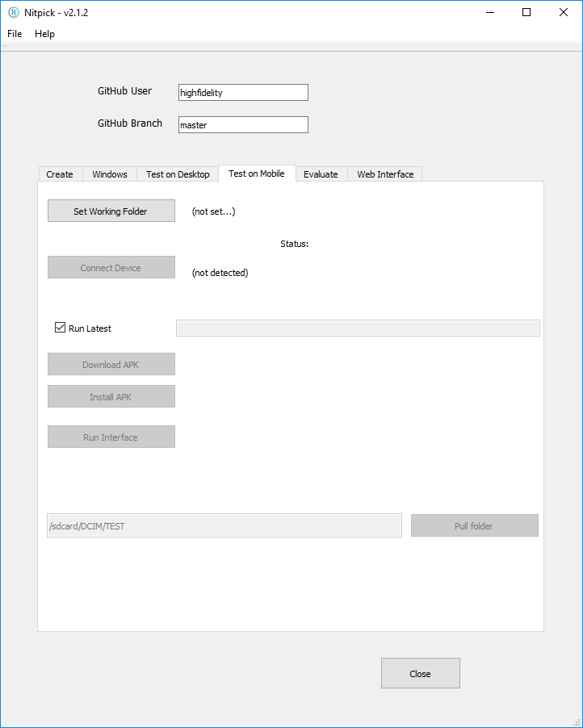Click the /sdcard/DCIM/TEST path field
Image resolution: width=583 pixels, height=728 pixels.
coord(224,525)
